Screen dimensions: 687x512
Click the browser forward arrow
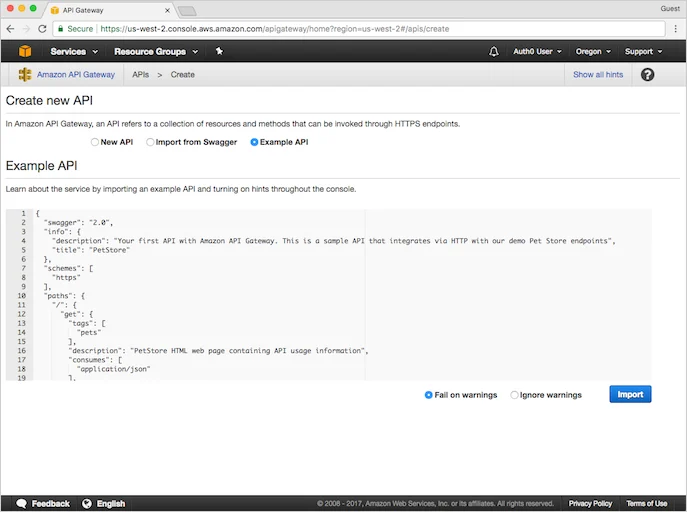[26, 29]
